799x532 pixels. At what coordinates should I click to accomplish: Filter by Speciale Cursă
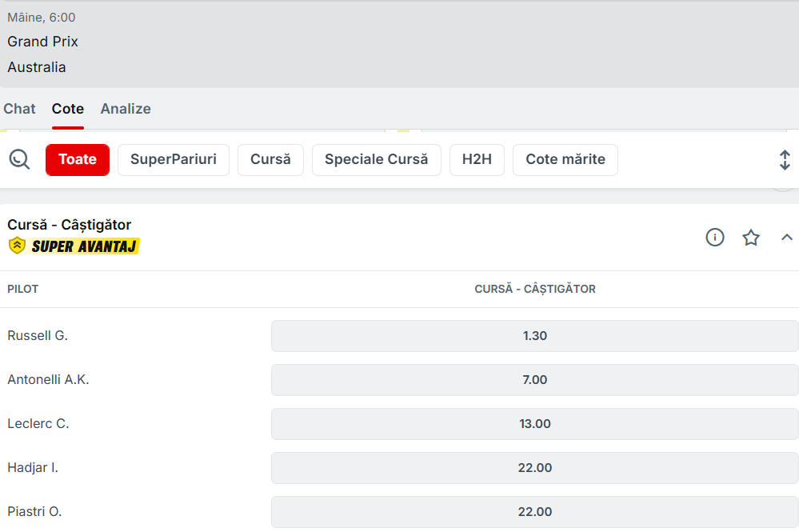tap(376, 159)
